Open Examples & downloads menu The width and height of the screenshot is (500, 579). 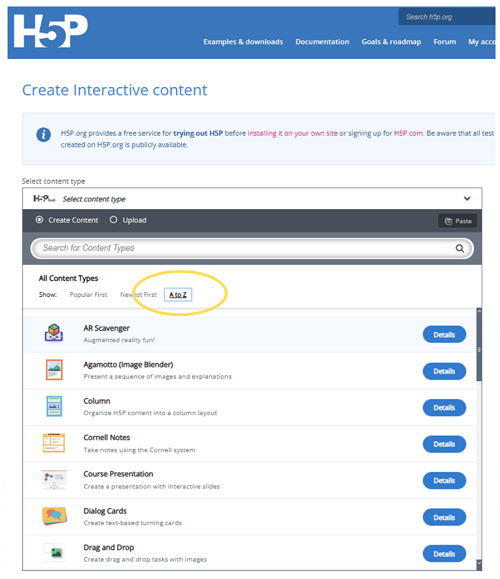243,42
